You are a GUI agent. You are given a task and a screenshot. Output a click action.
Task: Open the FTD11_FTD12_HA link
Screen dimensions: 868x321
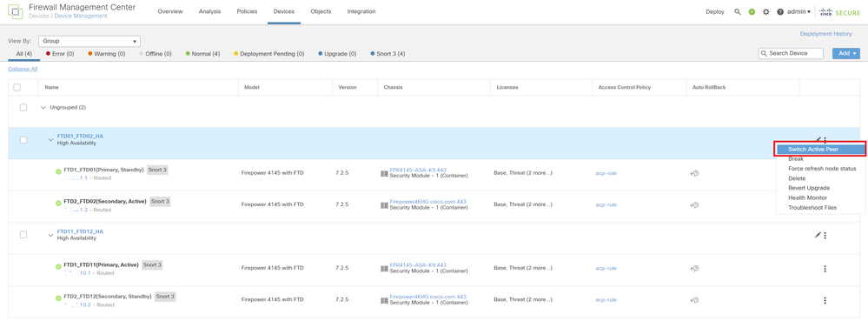(80, 231)
